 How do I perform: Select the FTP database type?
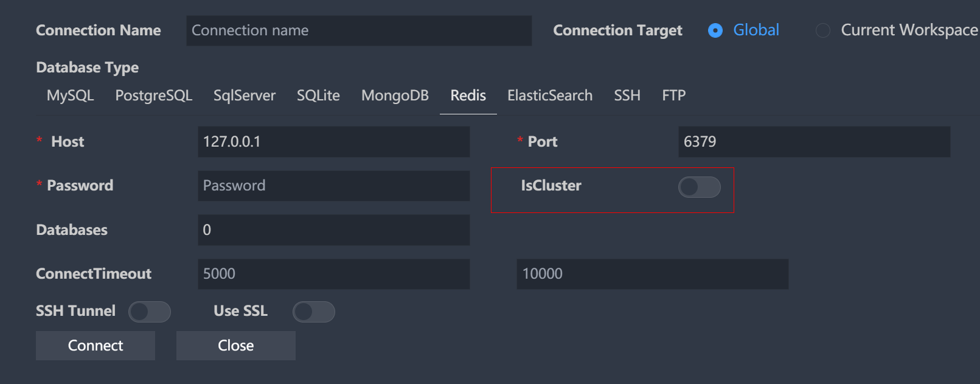[x=673, y=96]
